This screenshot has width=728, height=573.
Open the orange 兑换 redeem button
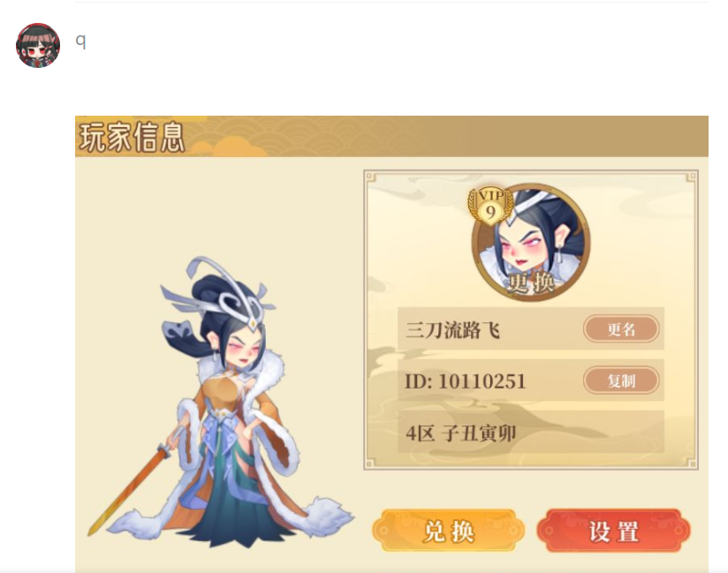449,531
